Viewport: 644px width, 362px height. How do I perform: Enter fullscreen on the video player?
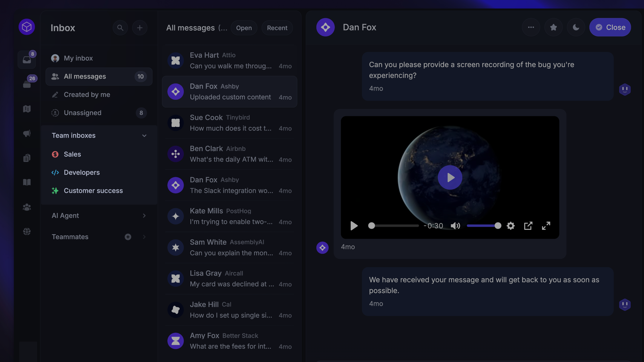[x=546, y=226]
